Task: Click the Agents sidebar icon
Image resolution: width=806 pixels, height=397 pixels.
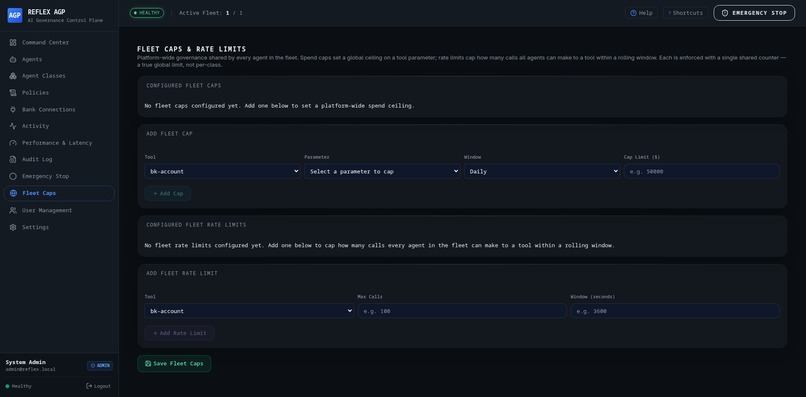Action: [13, 60]
